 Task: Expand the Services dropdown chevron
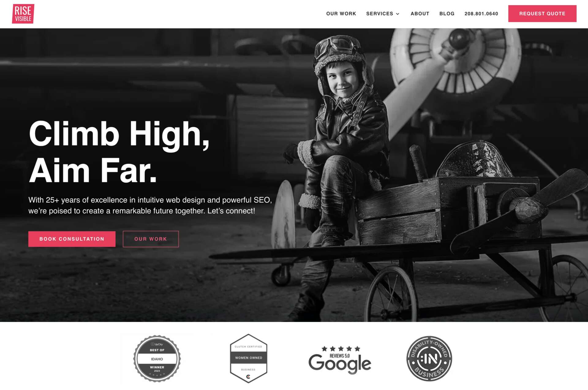coord(398,14)
